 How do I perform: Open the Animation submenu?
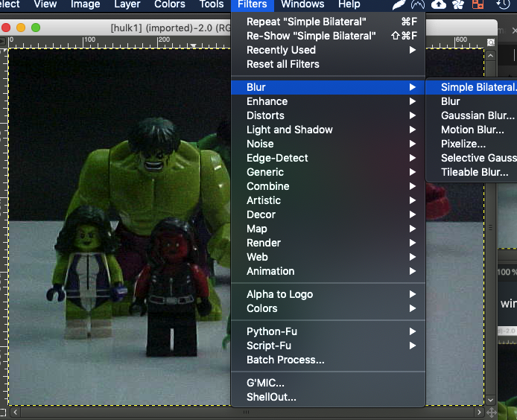(x=328, y=271)
